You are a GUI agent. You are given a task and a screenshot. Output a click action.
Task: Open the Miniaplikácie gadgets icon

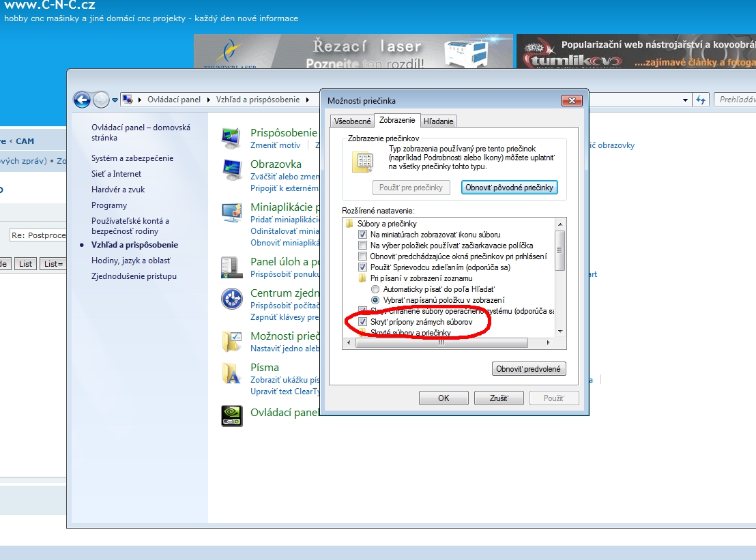pos(231,213)
